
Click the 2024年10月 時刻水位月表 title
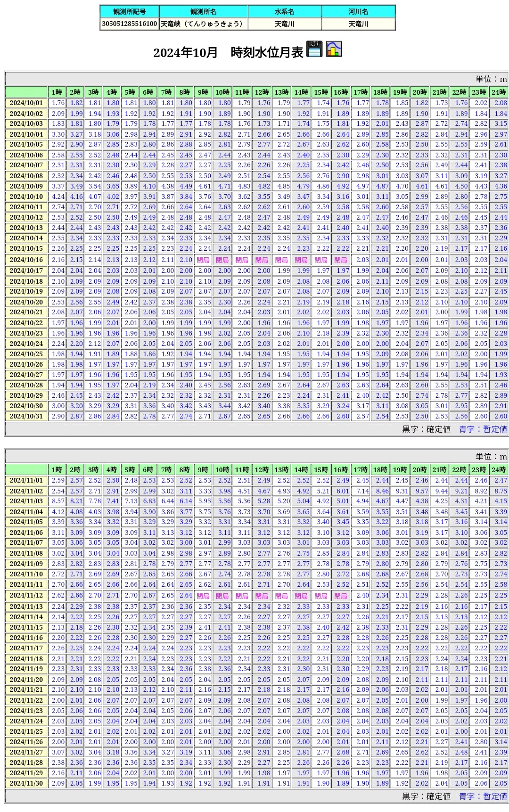[x=228, y=52]
